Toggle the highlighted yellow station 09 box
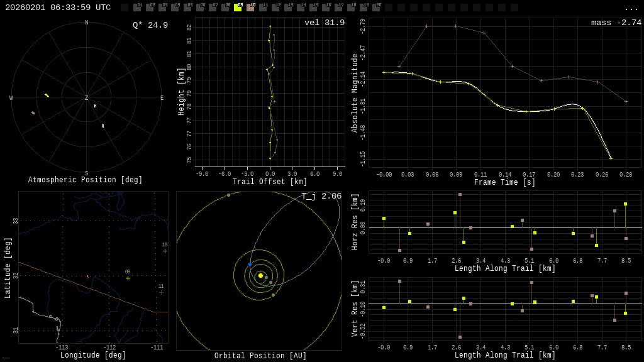Viewport: 644px width, 362px height. pyautogui.click(x=238, y=8)
